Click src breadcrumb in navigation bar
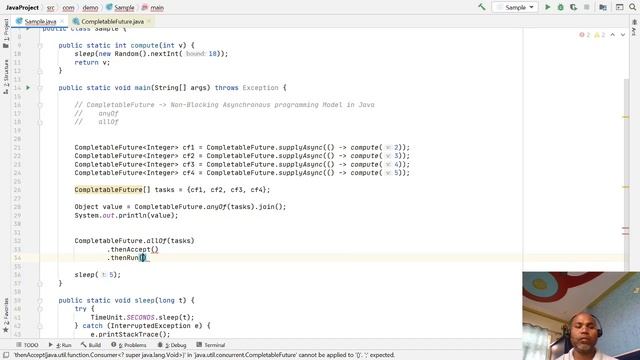Screen dimensions: 640x360 (51, 7)
